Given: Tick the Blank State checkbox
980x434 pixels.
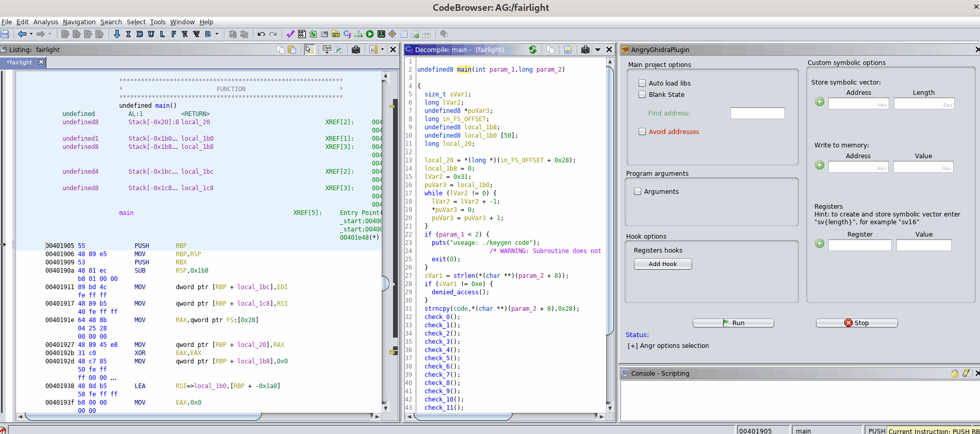Looking at the screenshot, I should point(642,94).
